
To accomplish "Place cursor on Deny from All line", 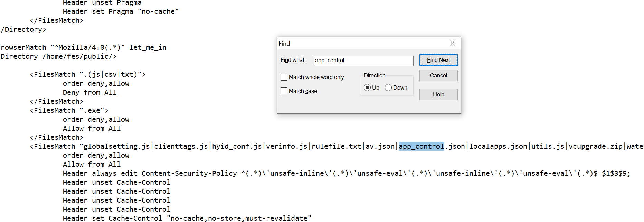I will (89, 93).
